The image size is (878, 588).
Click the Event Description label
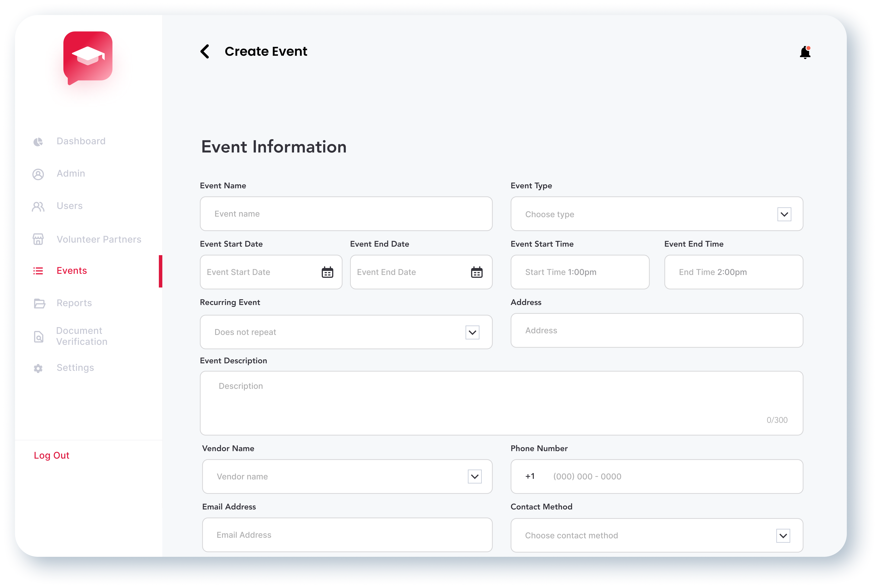[233, 361]
